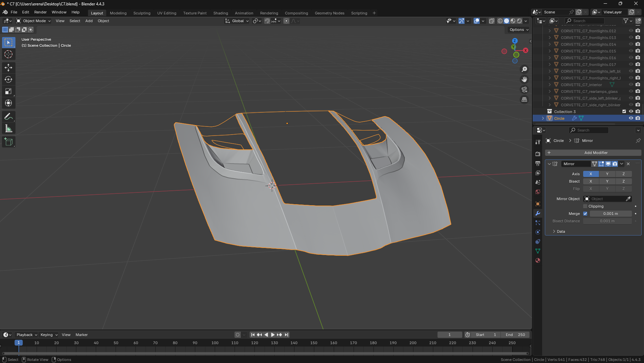
Task: Expand the Data section in Mirror modifier
Action: [x=561, y=231]
